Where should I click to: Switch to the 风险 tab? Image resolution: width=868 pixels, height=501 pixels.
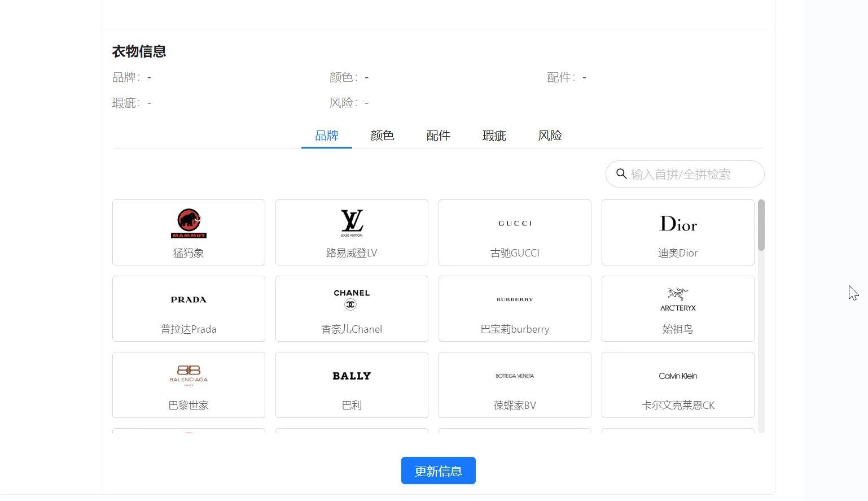tap(550, 136)
